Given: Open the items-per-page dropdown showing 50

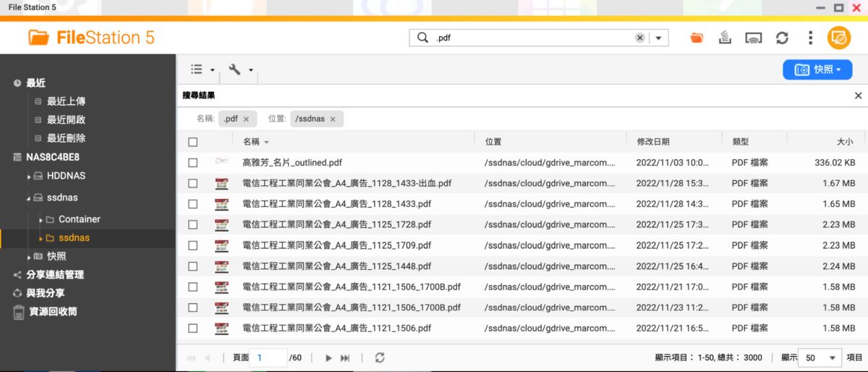Looking at the screenshot, I should (x=822, y=358).
